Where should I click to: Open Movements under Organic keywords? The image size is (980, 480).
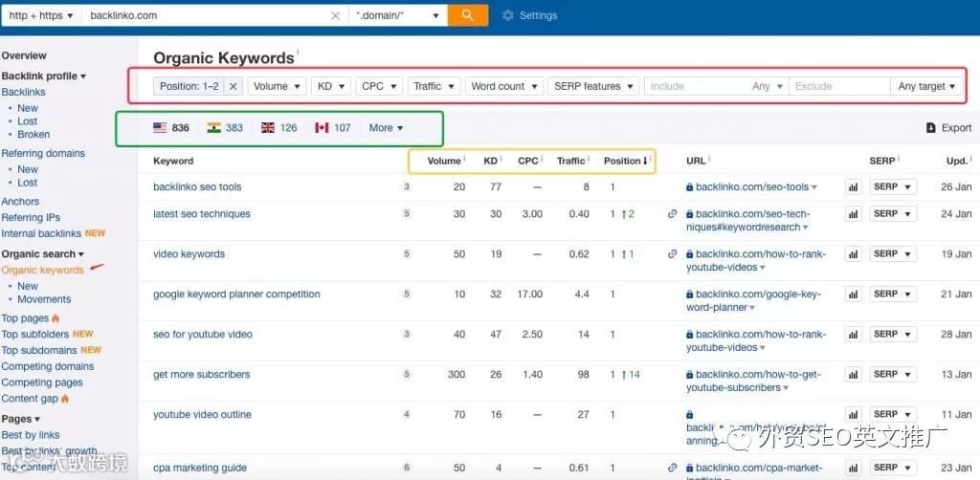[x=44, y=299]
